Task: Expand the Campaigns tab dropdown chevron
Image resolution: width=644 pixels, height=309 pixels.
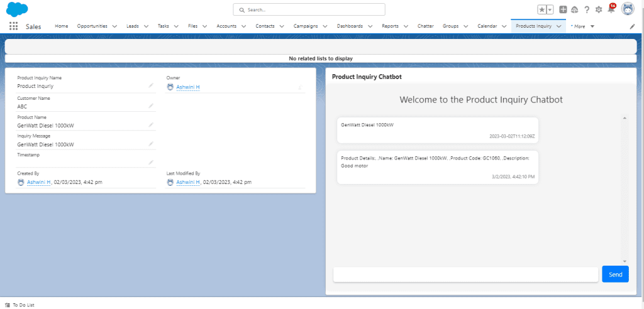Action: (325, 26)
